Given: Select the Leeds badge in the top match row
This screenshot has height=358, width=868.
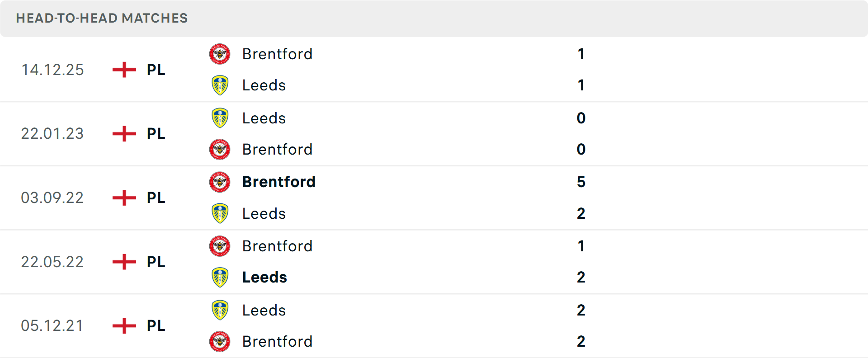Looking at the screenshot, I should 220,85.
